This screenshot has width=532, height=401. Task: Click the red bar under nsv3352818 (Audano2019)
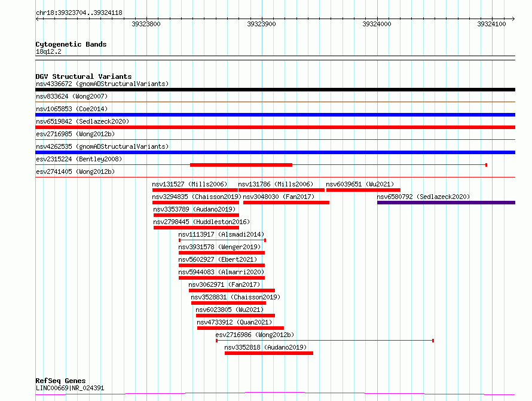pos(269,353)
